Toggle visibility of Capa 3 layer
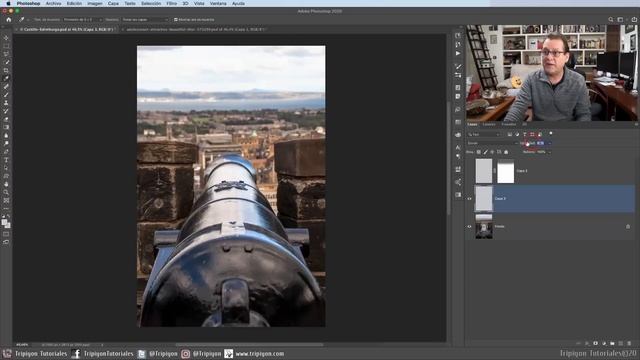640x360 pixels. (x=469, y=199)
